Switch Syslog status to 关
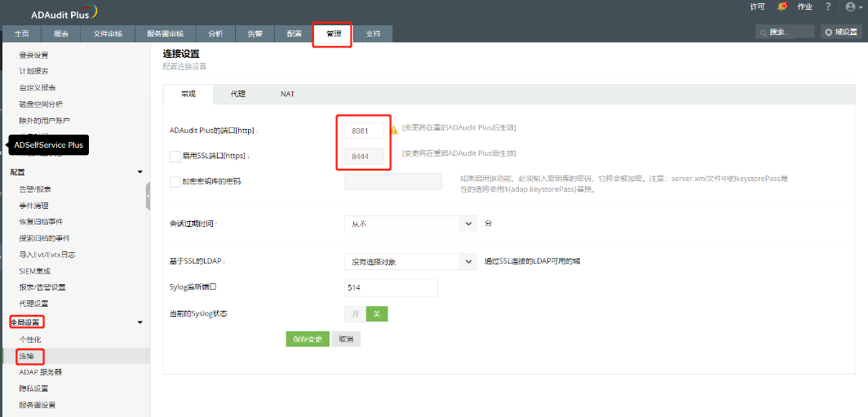The height and width of the screenshot is (417, 868). click(377, 314)
